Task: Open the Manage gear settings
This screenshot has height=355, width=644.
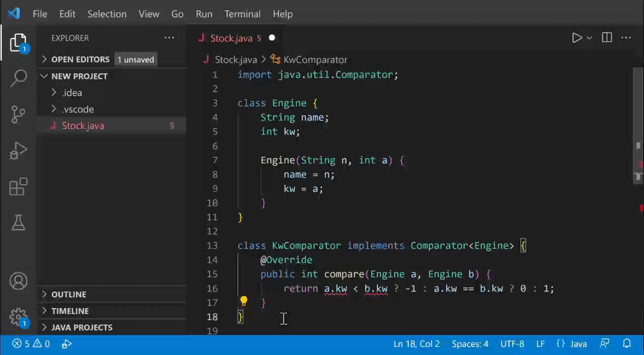Action: click(x=18, y=317)
